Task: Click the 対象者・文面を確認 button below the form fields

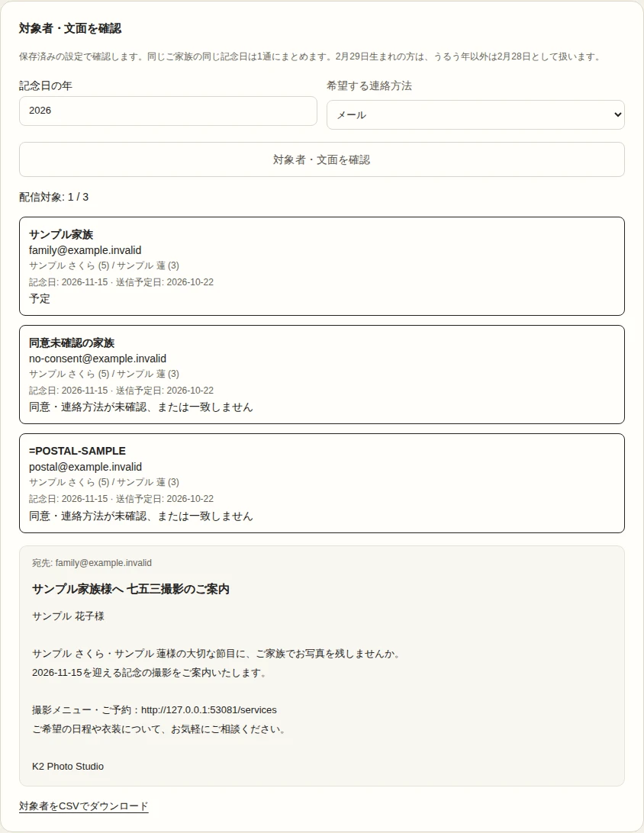Action: (322, 159)
